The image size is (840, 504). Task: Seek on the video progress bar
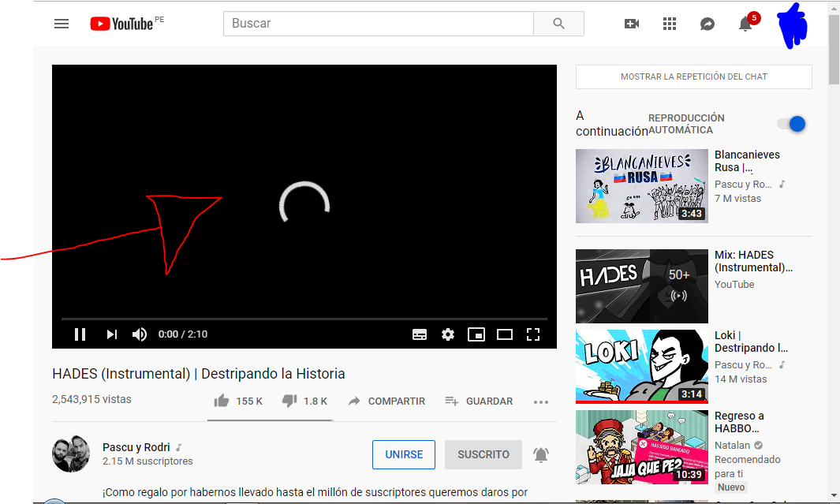pyautogui.click(x=304, y=319)
